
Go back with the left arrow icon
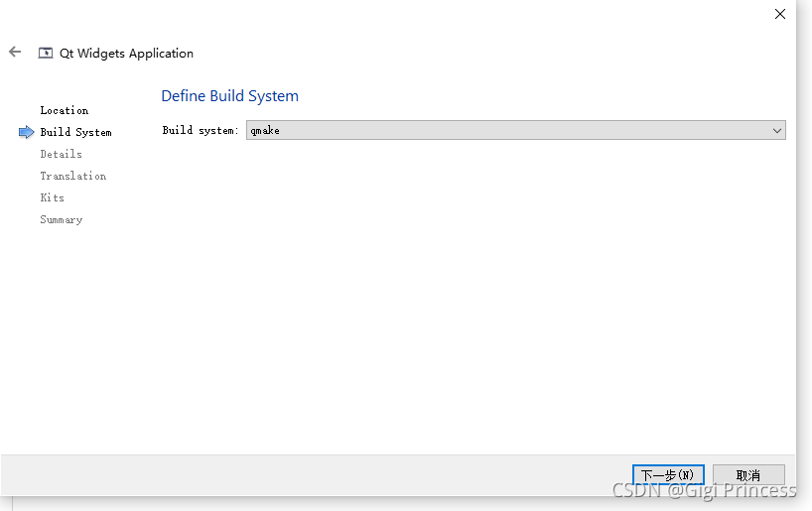click(x=15, y=52)
